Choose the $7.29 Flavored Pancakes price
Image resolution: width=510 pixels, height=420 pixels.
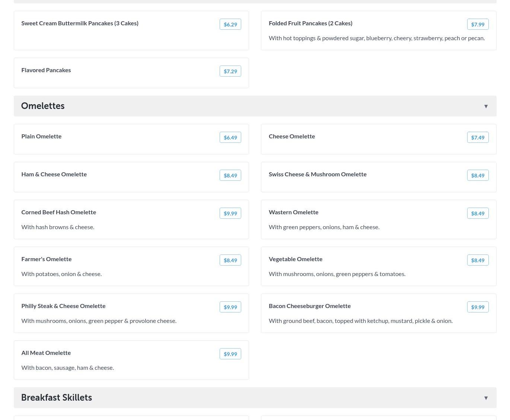point(230,71)
